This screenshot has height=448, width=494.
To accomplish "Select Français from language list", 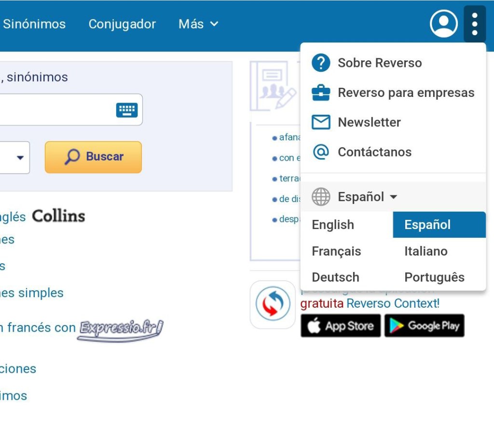I will click(x=336, y=251).
